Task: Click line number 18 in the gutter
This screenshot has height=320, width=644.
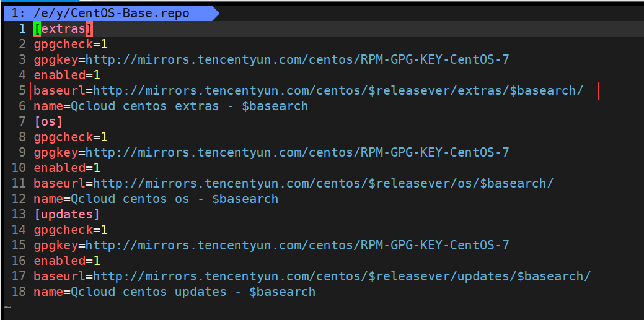Action: (19, 292)
